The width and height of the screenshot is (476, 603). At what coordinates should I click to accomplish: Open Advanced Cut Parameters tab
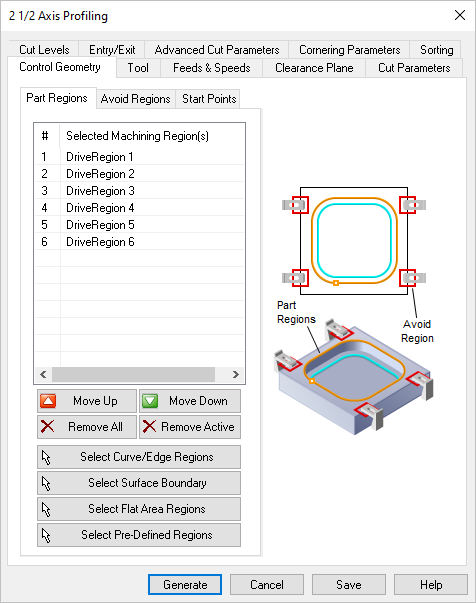click(217, 50)
